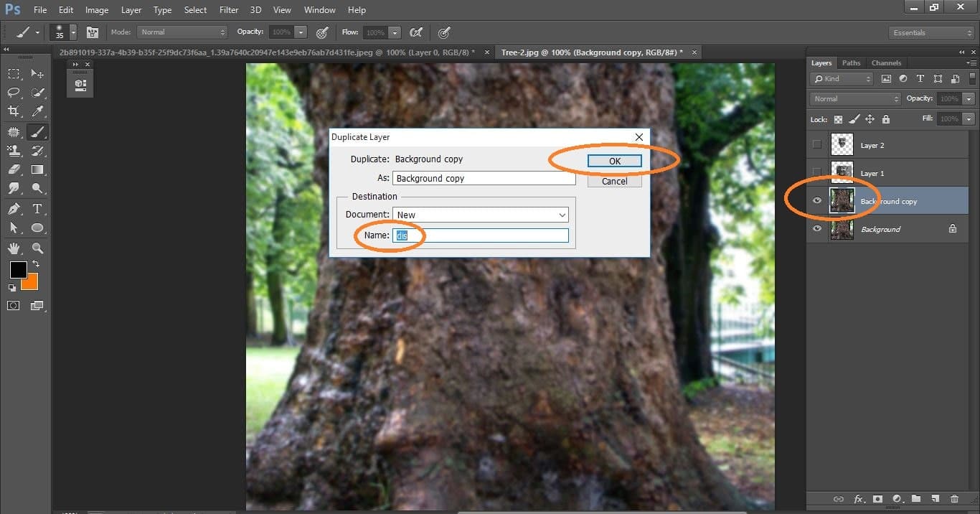Hide the Background copy layer
Screen dimensions: 980x514
(x=817, y=200)
